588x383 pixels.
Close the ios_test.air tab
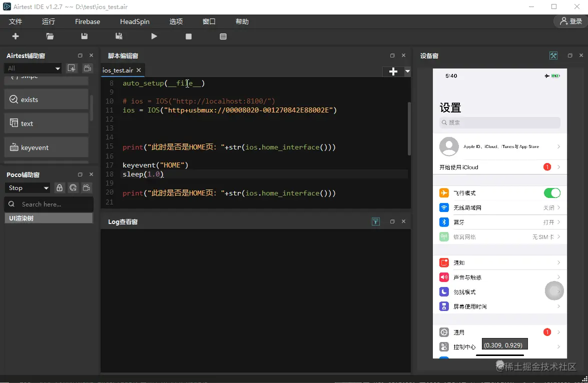point(139,70)
